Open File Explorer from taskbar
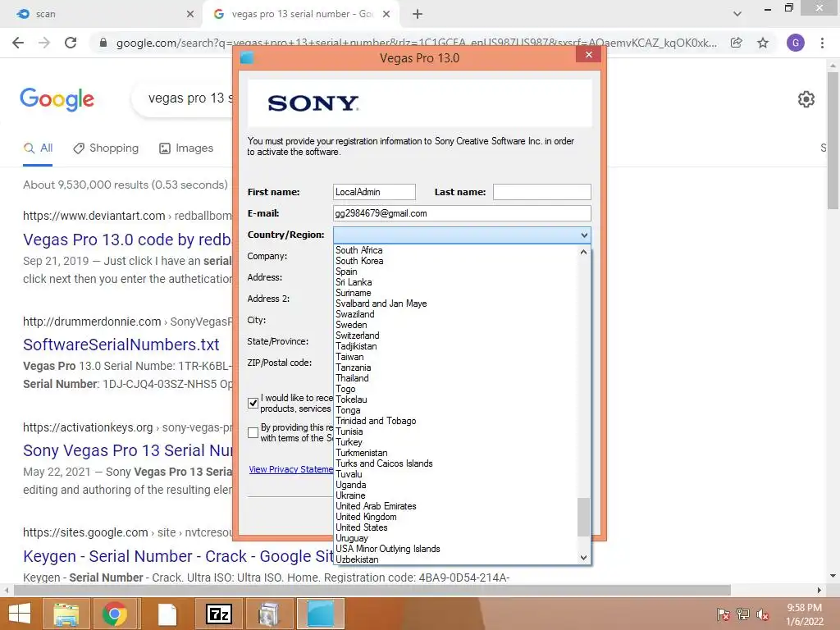Viewport: 840px width, 630px height. (66, 614)
